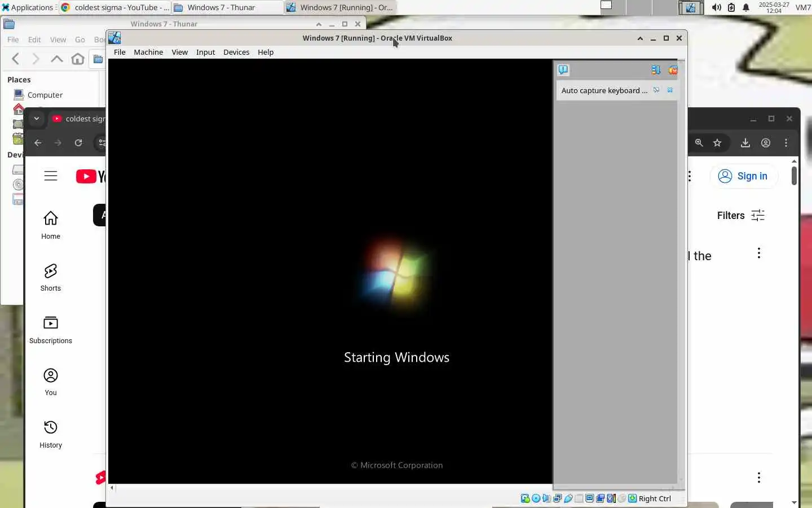Go back in Thunar file manager
Image resolution: width=812 pixels, height=508 pixels.
pyautogui.click(x=16, y=59)
